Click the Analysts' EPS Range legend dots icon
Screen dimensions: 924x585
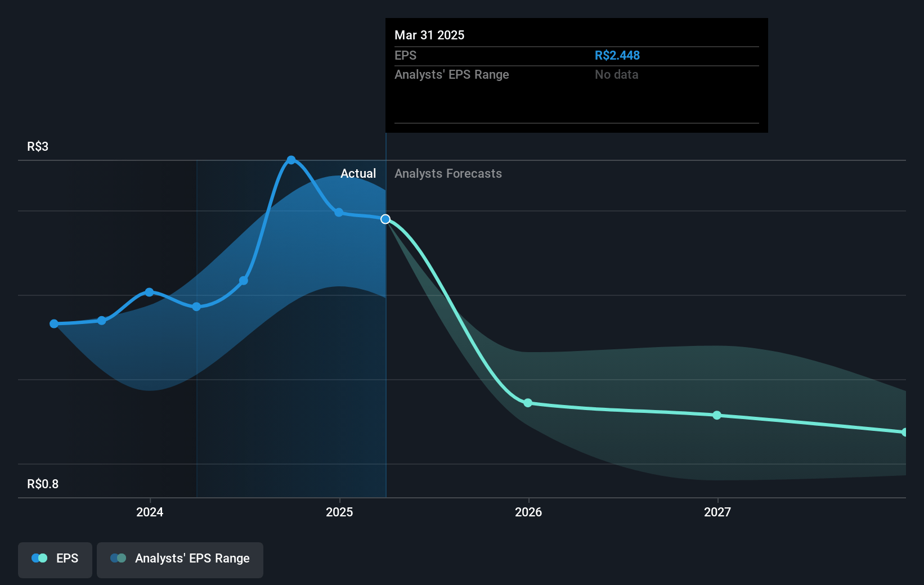pyautogui.click(x=118, y=558)
